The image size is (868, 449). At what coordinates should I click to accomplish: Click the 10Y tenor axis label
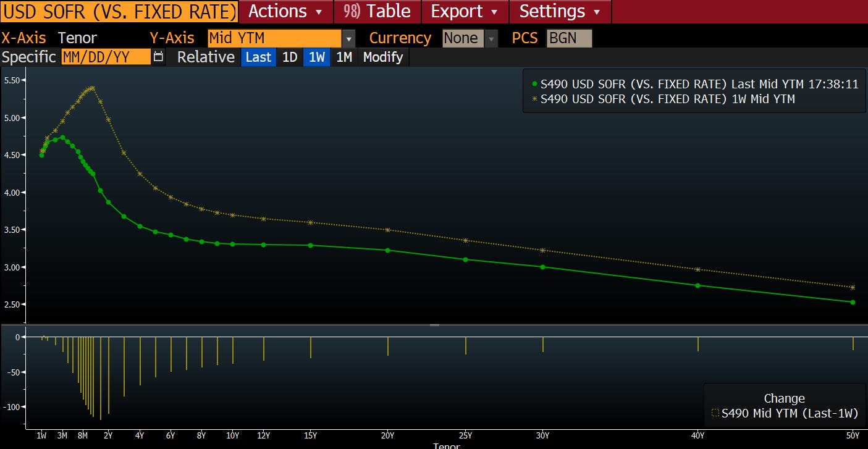point(232,435)
